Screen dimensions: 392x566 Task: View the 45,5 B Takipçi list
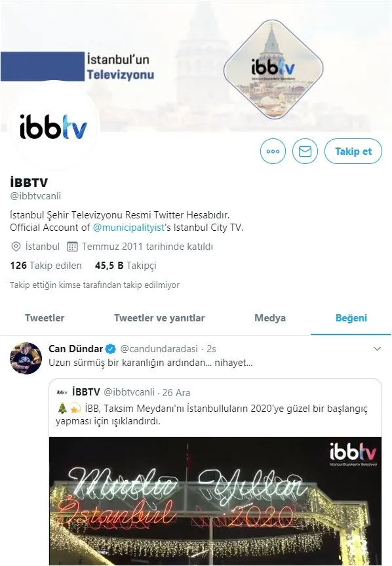click(x=126, y=266)
